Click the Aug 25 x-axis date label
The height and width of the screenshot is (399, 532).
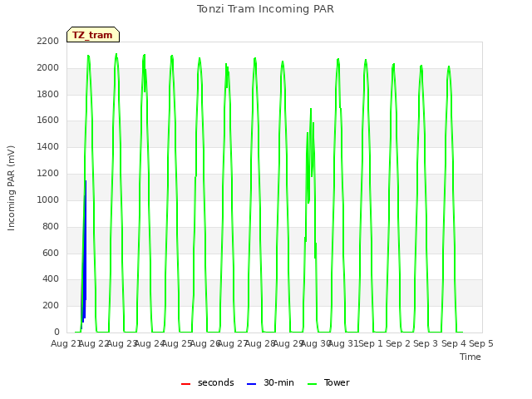click(177, 343)
